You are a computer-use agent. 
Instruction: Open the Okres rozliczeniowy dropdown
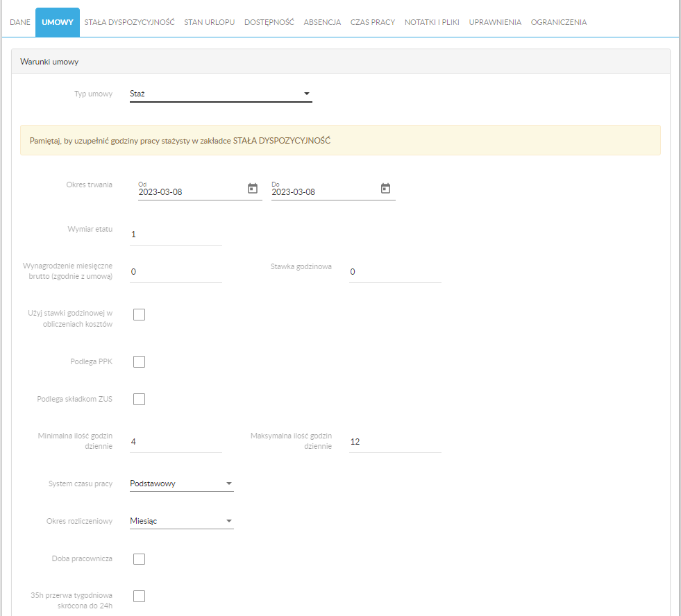click(x=182, y=521)
